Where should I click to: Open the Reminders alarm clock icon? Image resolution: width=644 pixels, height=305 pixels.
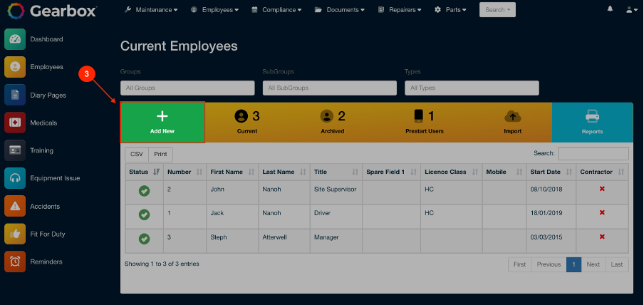pos(15,262)
